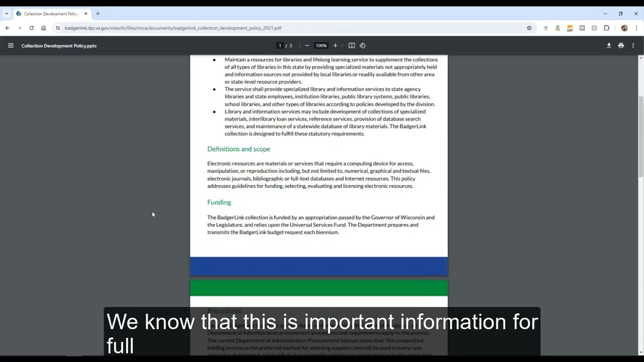Reload the current page
Image resolution: width=644 pixels, height=362 pixels.
tap(32, 28)
